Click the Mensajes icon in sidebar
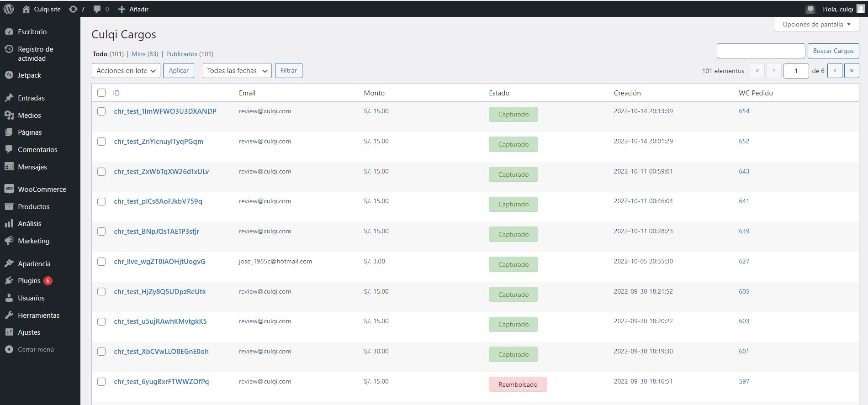 9,167
